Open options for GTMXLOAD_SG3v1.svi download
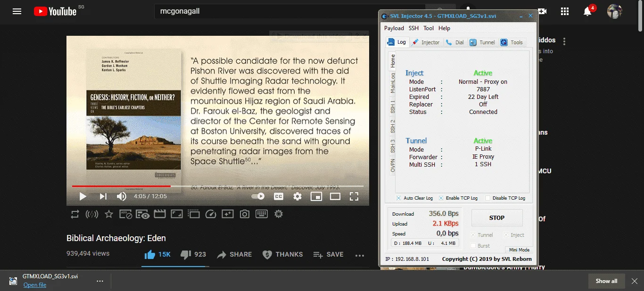 click(100, 281)
